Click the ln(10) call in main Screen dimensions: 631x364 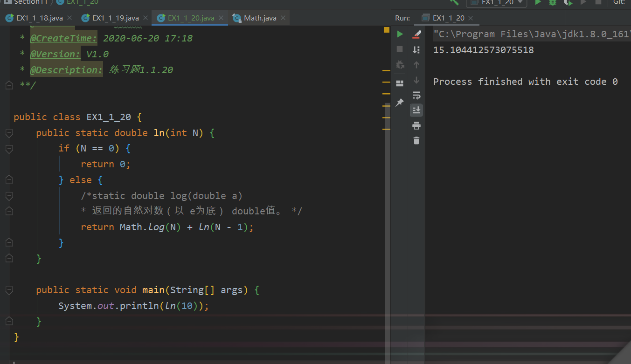tap(184, 306)
